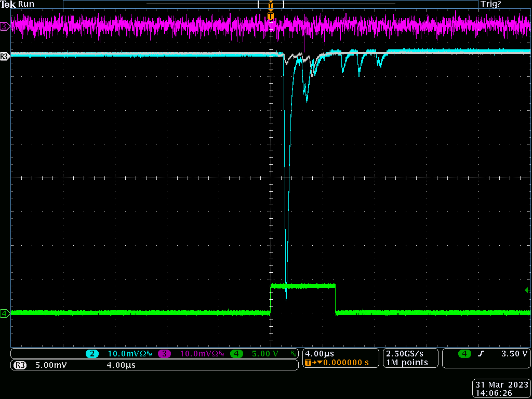Screen dimensions: 532x399
Task: Select the green channel 4 badge
Action: click(236, 354)
